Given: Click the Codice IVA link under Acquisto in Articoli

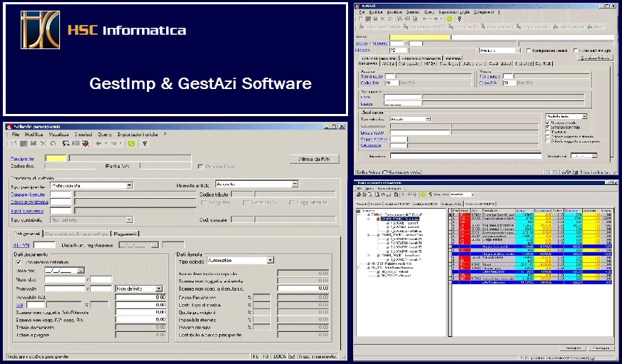Looking at the screenshot, I should (x=369, y=83).
